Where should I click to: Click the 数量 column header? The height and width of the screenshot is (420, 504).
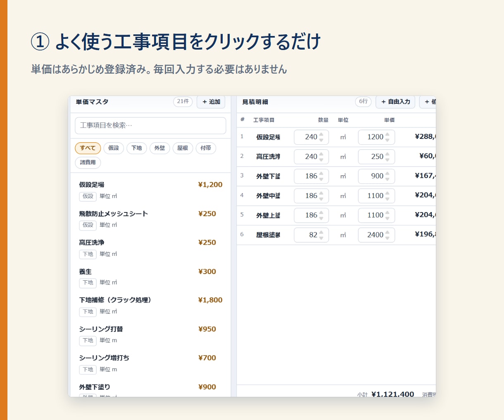pos(323,120)
